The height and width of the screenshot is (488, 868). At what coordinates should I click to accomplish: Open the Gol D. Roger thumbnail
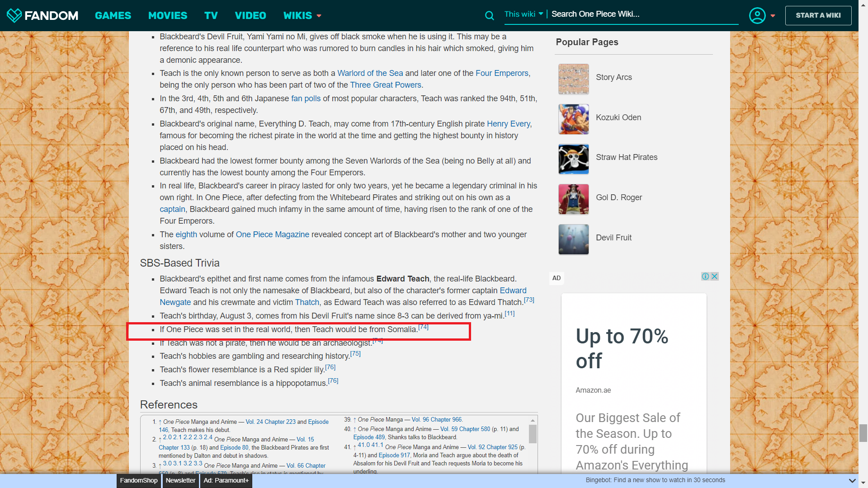pos(573,199)
